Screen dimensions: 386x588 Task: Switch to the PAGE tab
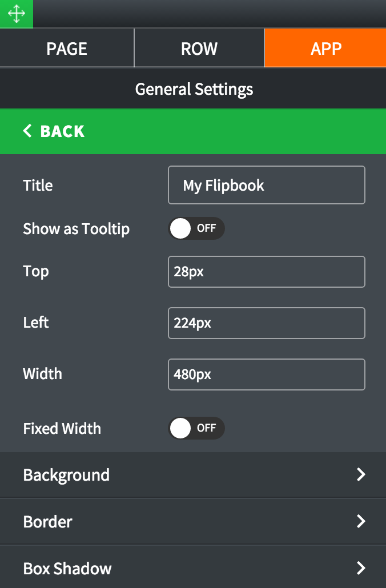pos(67,48)
